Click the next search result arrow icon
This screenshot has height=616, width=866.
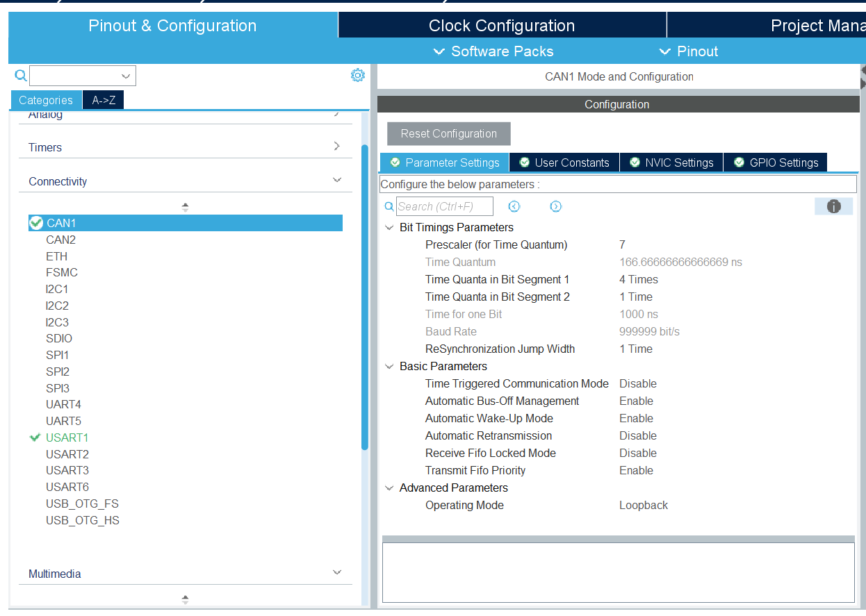555,206
